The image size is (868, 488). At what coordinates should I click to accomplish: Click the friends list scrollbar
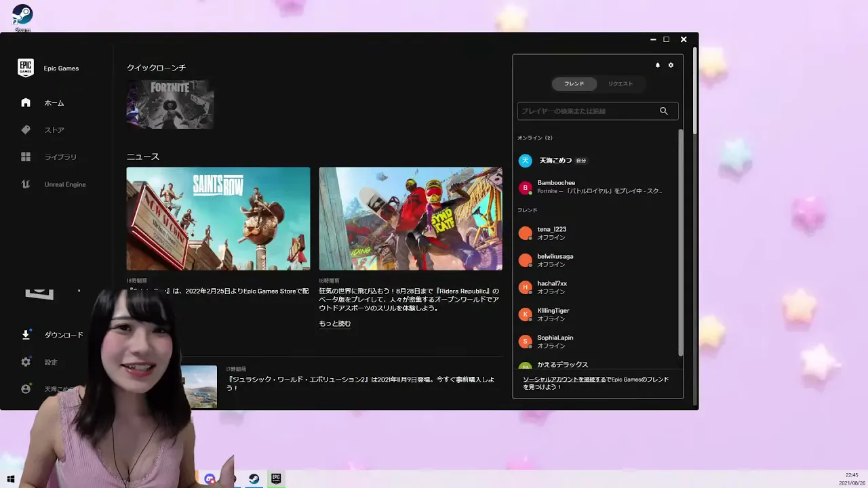(x=681, y=243)
